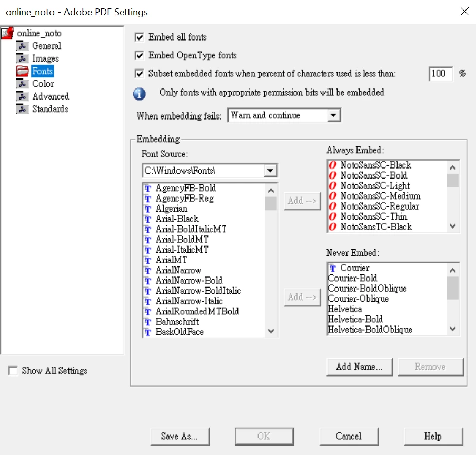Click the open Fonts folder icon
The image size is (476, 455).
tap(22, 71)
